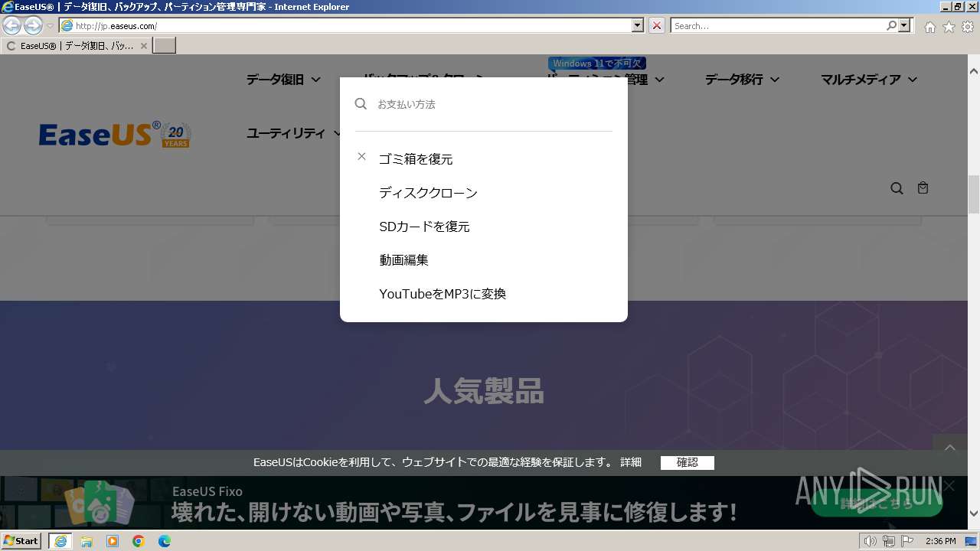Open Internet Explorer taskbar icon
The width and height of the screenshot is (980, 551).
pos(60,541)
